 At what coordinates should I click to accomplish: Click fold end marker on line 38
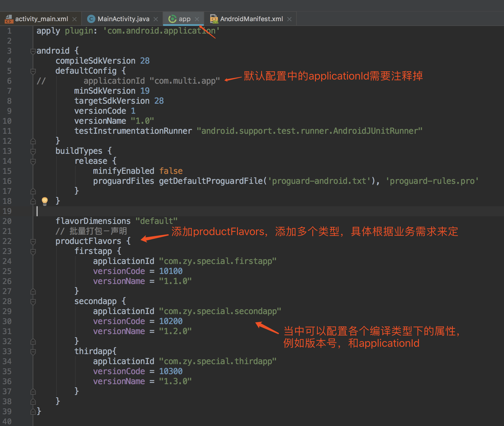33,402
